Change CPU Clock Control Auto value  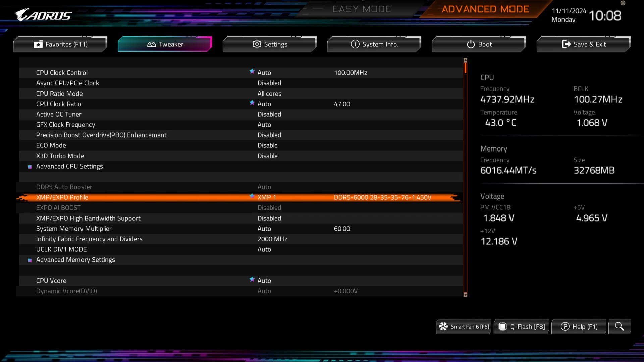264,73
